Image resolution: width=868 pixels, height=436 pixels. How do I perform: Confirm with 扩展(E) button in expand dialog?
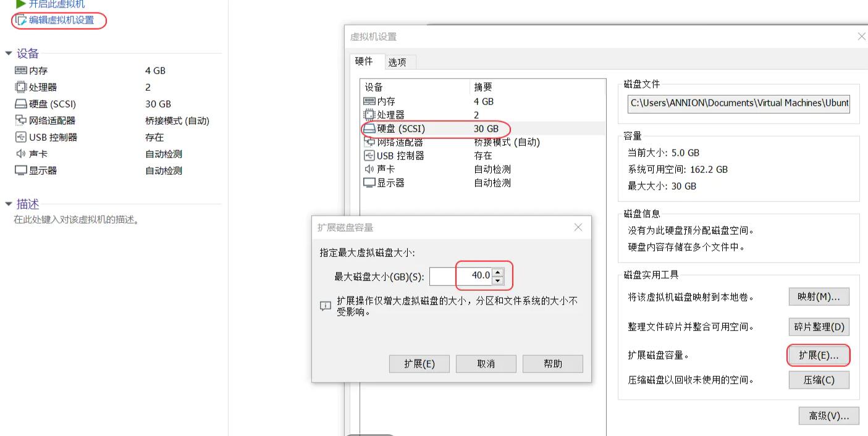(x=419, y=364)
